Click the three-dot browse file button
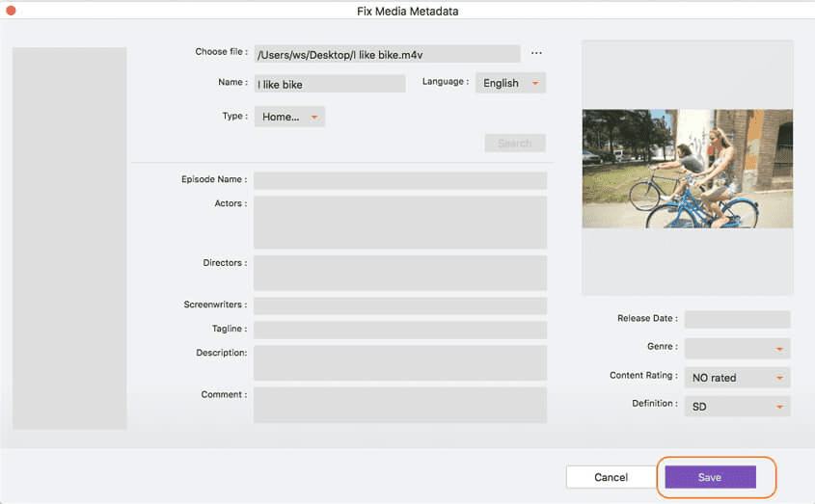 536,53
